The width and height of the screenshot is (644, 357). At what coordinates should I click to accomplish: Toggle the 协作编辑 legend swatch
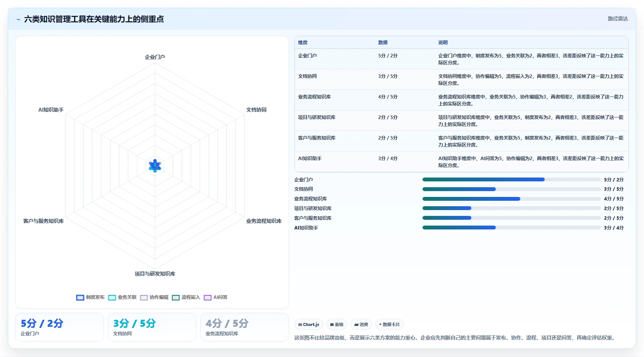coord(144,298)
